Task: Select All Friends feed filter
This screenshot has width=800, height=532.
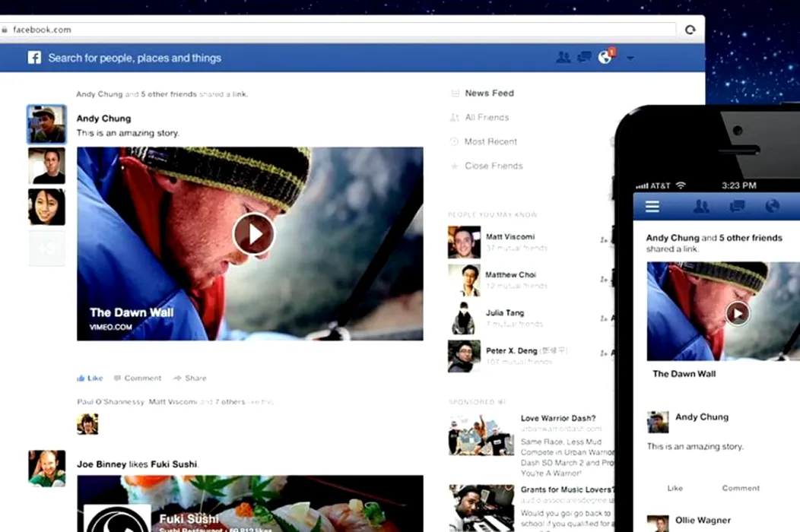Action: tap(487, 118)
